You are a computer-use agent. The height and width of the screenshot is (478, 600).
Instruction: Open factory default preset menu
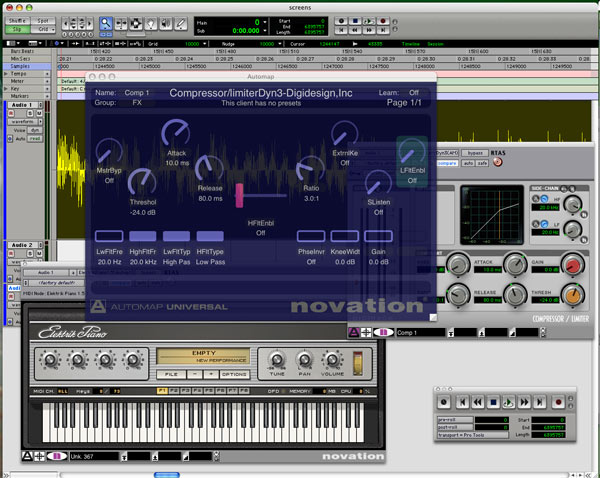point(57,282)
